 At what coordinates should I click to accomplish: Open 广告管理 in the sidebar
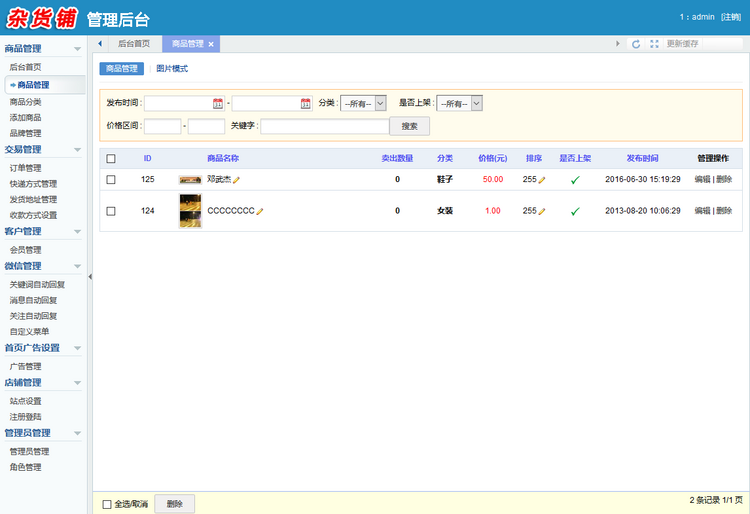coord(25,367)
